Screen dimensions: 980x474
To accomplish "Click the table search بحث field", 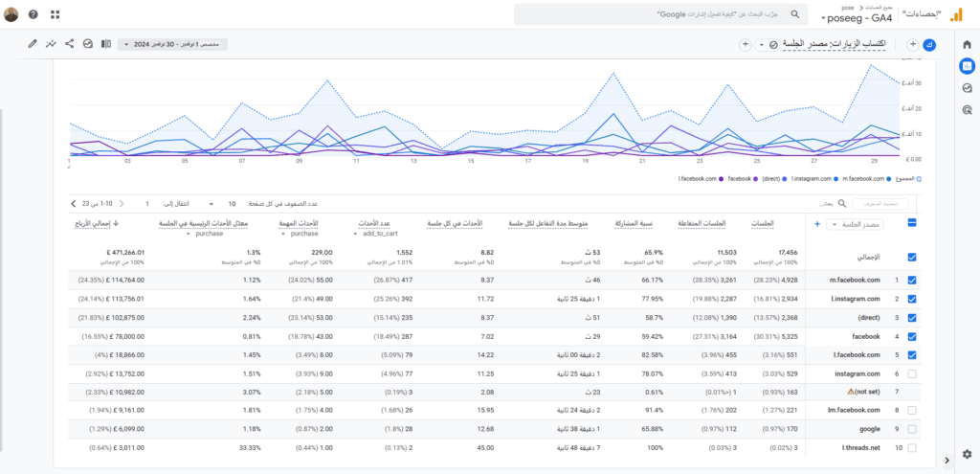I will pyautogui.click(x=825, y=204).
